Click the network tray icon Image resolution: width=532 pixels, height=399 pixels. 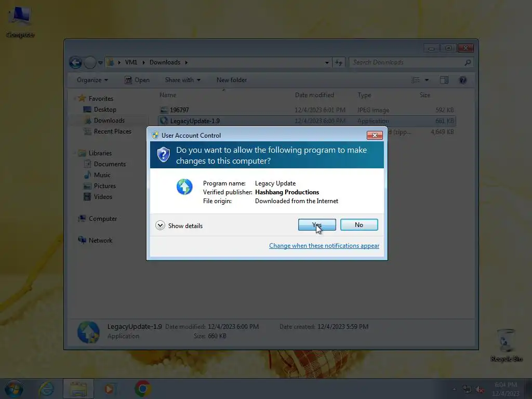[467, 390]
